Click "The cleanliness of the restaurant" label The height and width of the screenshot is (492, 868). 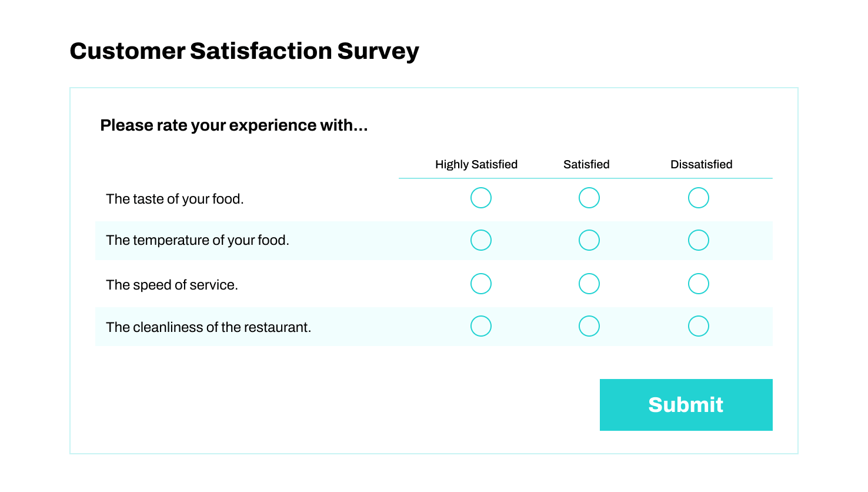coord(208,327)
